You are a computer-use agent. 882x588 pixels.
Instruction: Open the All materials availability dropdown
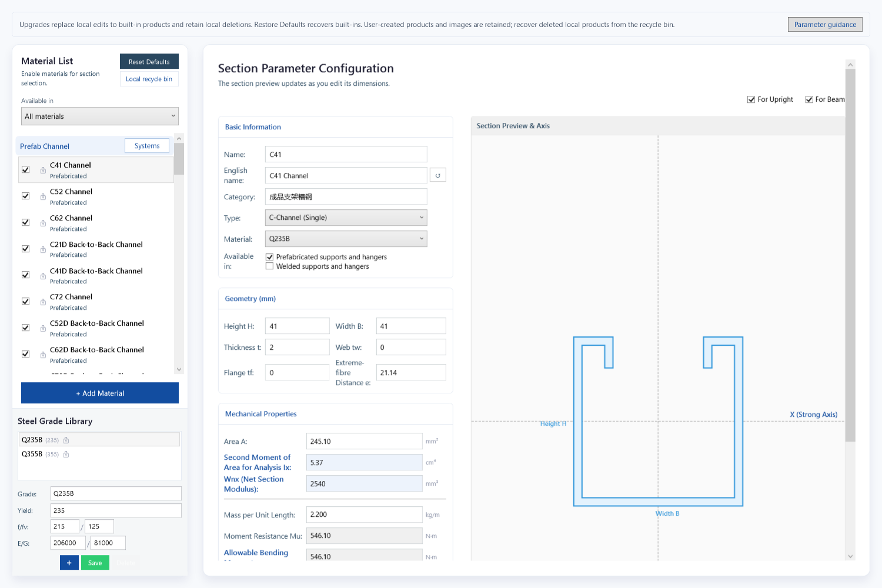pos(100,116)
